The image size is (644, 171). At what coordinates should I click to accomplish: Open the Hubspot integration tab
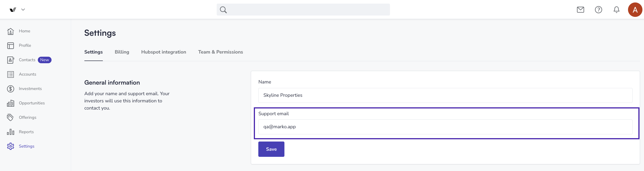[164, 52]
